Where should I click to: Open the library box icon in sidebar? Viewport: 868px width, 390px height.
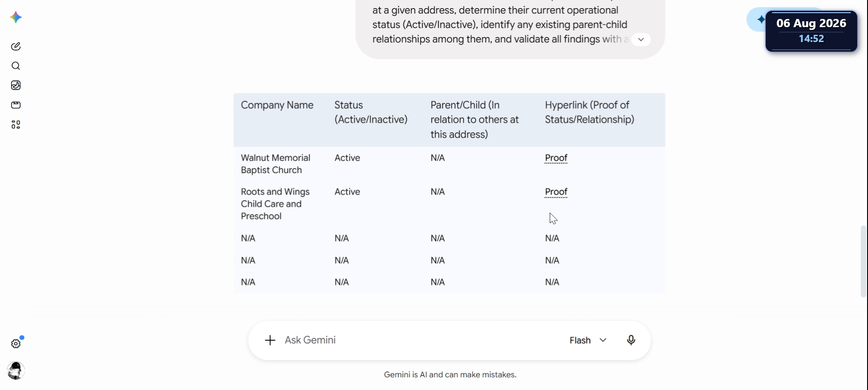click(16, 105)
